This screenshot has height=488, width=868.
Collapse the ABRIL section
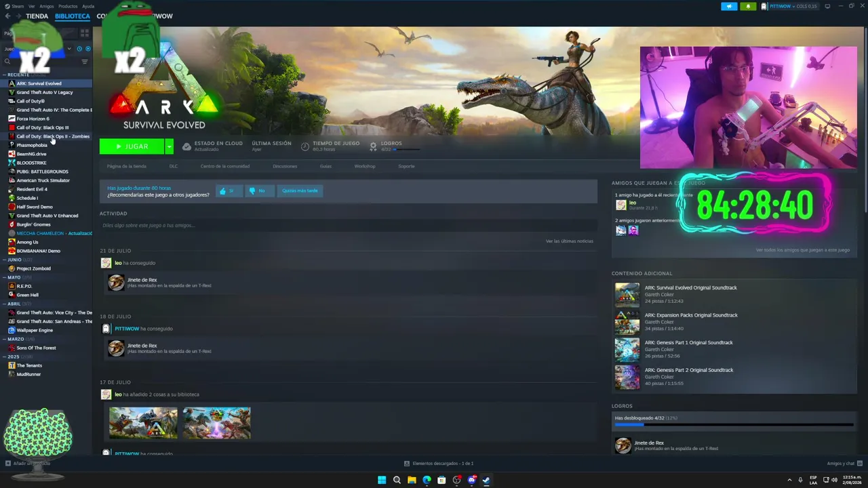coord(5,304)
